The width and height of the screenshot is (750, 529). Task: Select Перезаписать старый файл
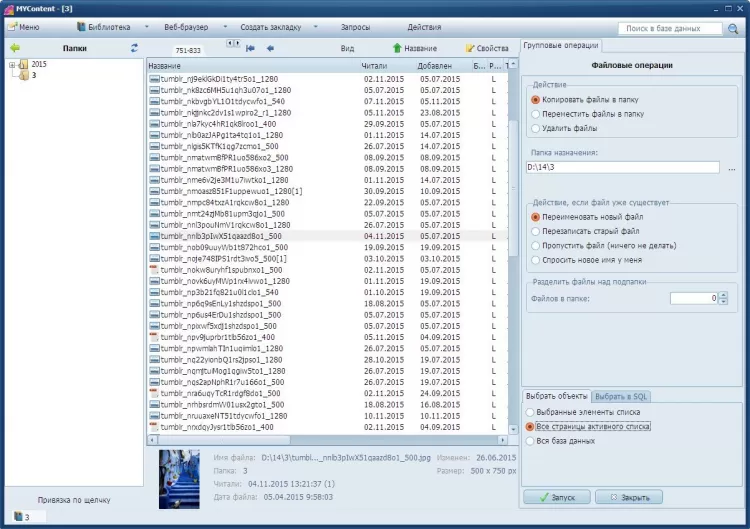point(585,231)
